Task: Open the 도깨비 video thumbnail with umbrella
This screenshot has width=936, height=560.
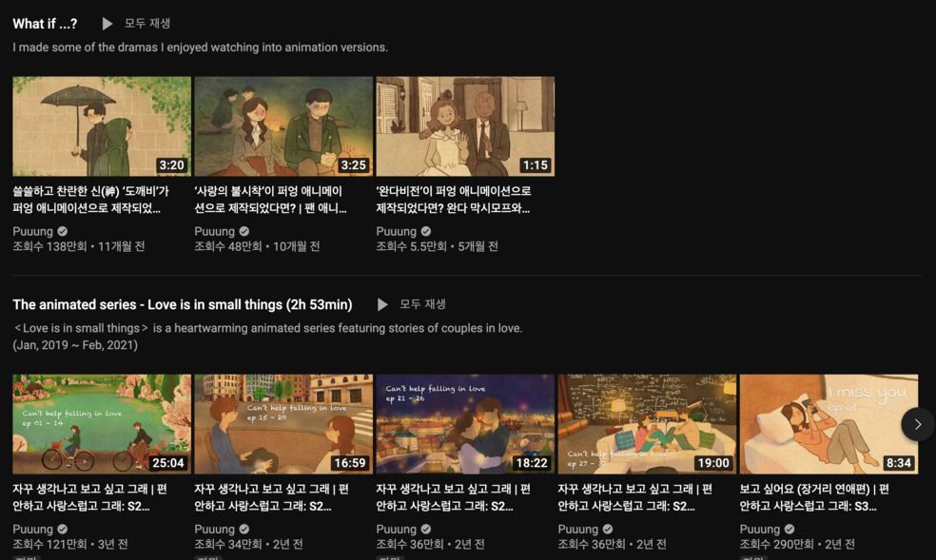Action: 102,126
